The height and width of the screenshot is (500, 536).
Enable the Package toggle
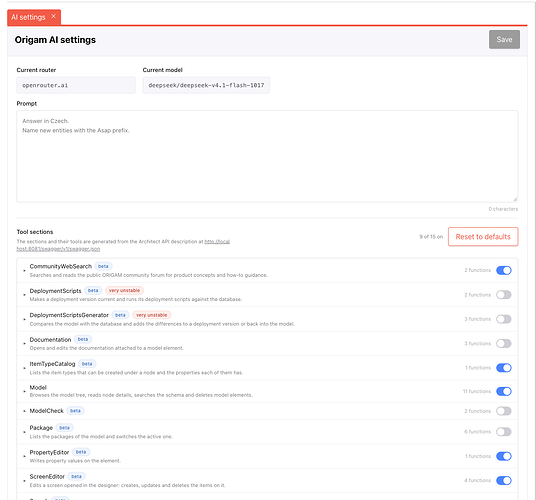click(x=504, y=432)
